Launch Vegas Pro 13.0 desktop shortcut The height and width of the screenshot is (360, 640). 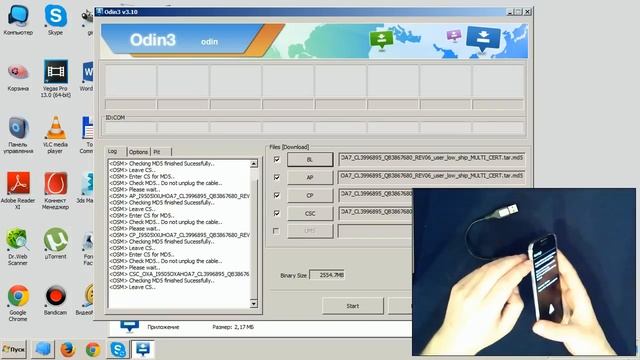[56, 78]
